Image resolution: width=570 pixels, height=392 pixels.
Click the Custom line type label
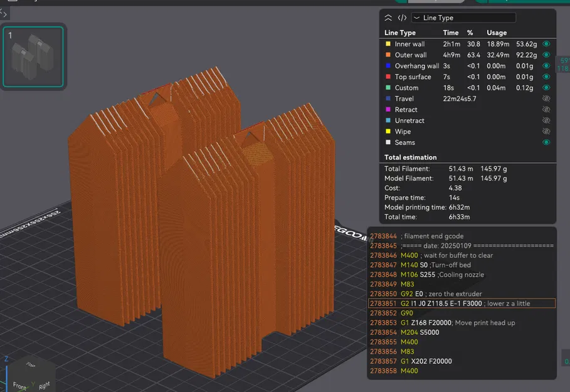click(406, 88)
